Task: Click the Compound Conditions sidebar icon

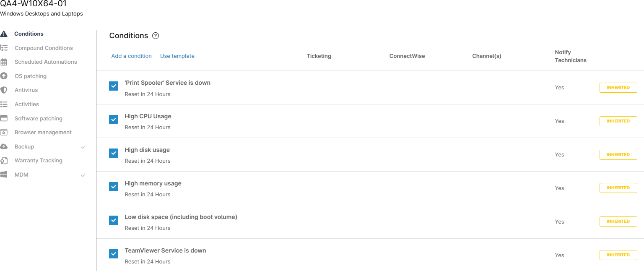Action: [x=4, y=48]
